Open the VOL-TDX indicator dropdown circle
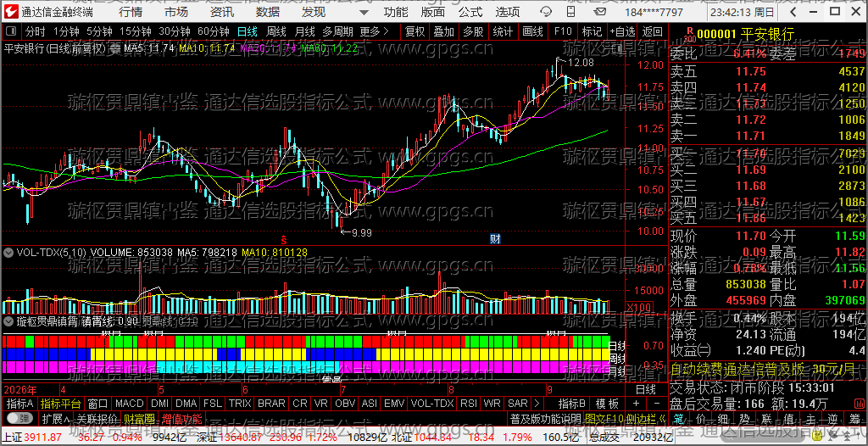Image resolution: width=868 pixels, height=446 pixels. coord(8,252)
